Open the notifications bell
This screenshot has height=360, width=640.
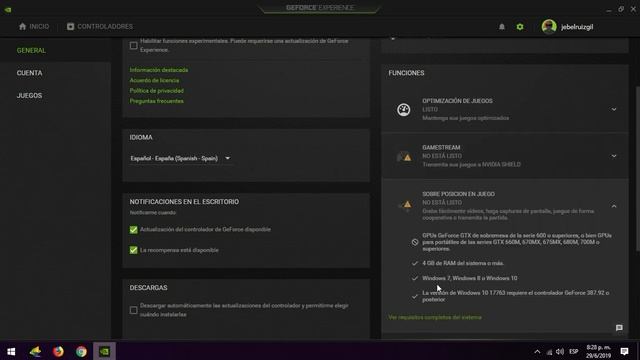[502, 27]
